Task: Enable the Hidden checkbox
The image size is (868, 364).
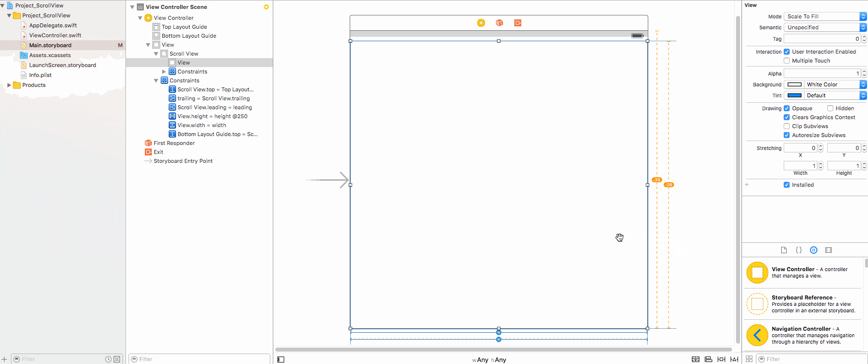Action: [830, 108]
